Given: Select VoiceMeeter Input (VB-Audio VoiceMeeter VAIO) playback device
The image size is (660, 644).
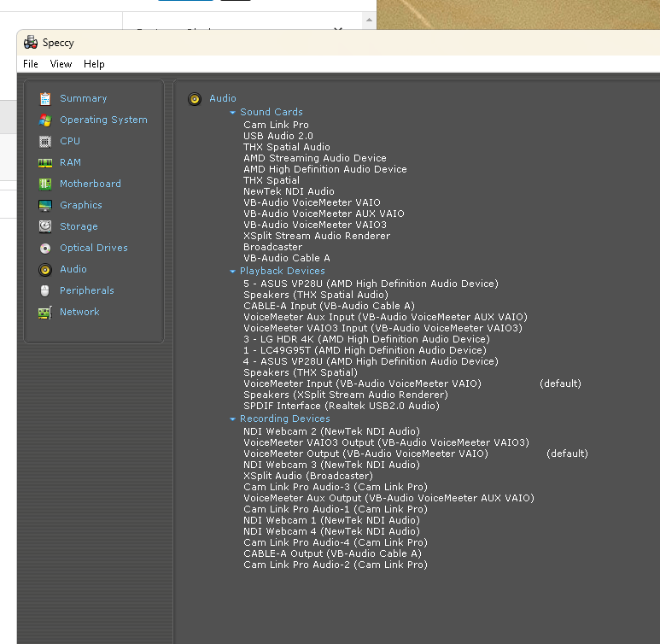Looking at the screenshot, I should pyautogui.click(x=362, y=383).
